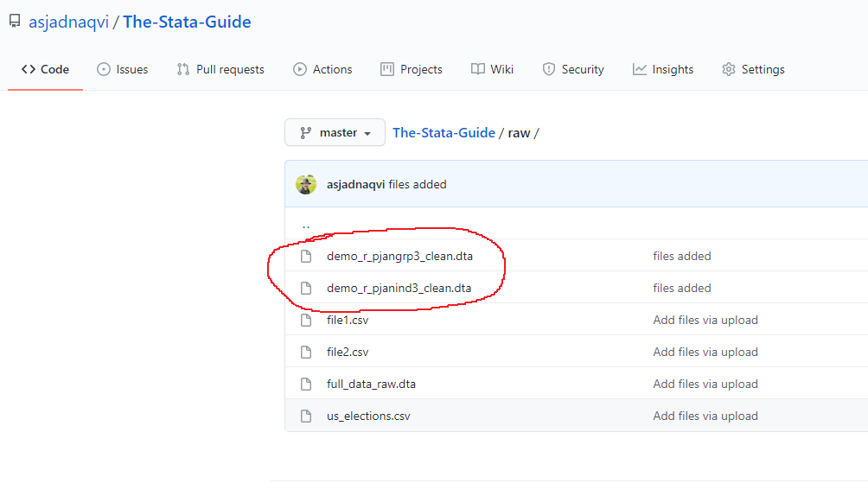This screenshot has width=868, height=496.
Task: Open the full_data_raw.dta file
Action: 371,385
